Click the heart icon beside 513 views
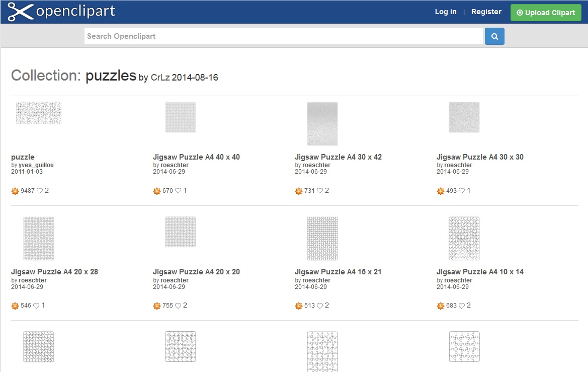The width and height of the screenshot is (588, 372). tap(320, 306)
